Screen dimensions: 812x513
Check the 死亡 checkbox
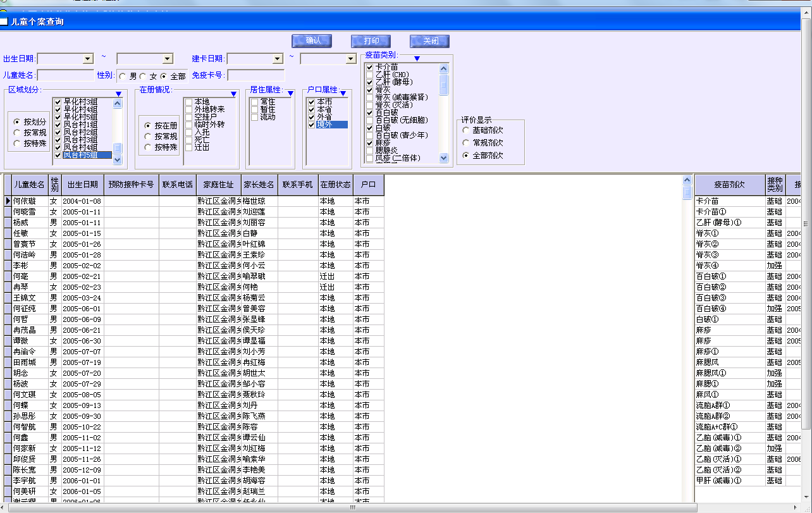click(188, 140)
